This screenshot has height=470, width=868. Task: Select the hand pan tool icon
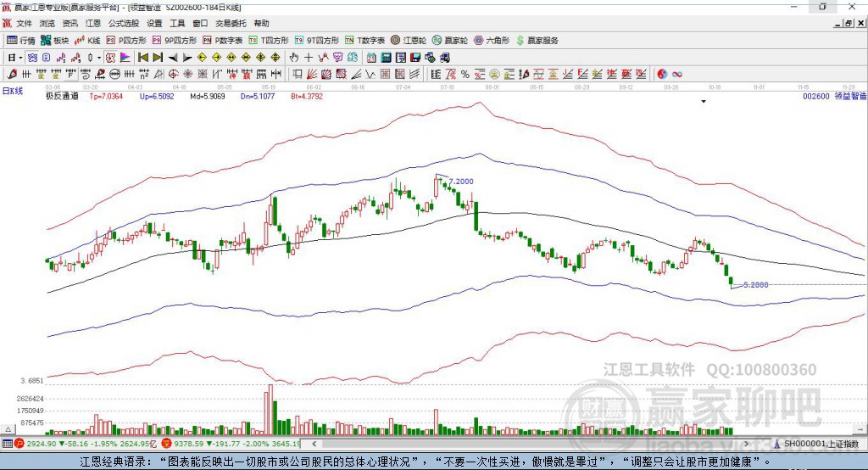tap(294, 58)
